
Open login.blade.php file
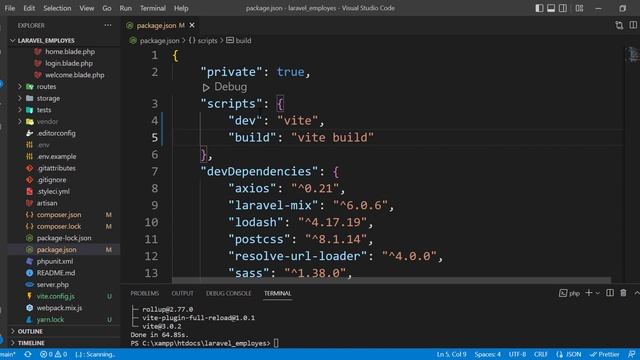[x=69, y=63]
